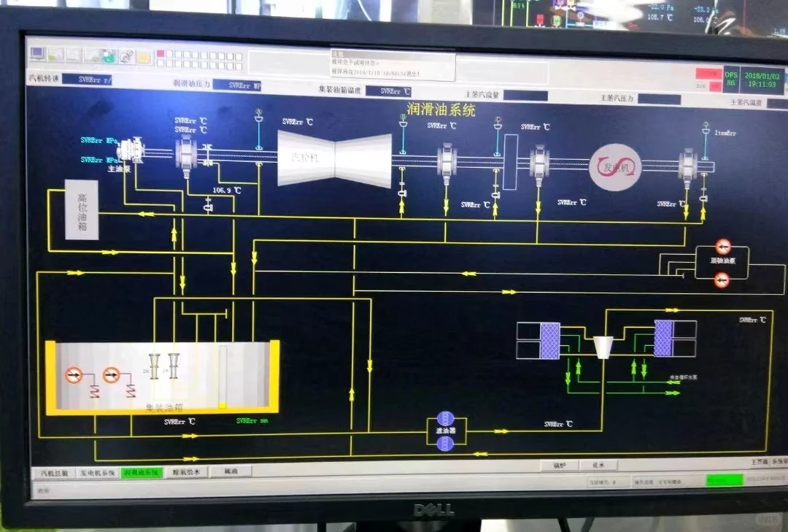The height and width of the screenshot is (532, 788).
Task: Click the yellow folder icon in the toolbar
Action: click(144, 58)
